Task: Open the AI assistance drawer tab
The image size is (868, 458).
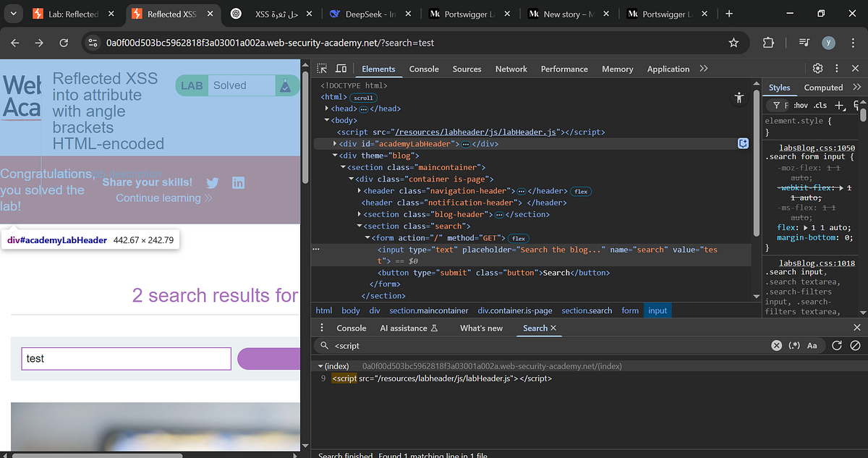Action: pyautogui.click(x=409, y=328)
